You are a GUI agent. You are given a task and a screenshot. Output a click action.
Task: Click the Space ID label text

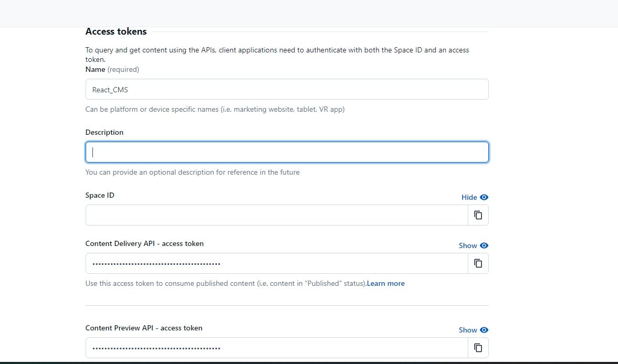100,195
